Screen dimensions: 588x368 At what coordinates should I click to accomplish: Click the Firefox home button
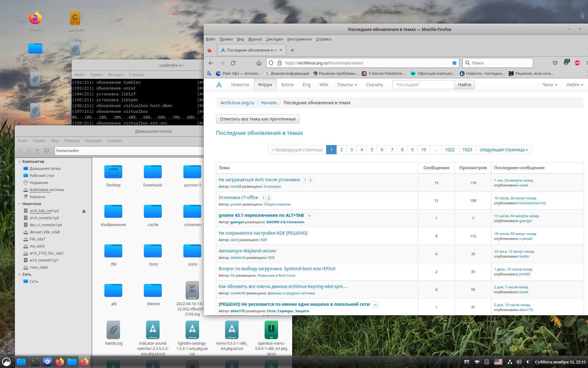259,63
